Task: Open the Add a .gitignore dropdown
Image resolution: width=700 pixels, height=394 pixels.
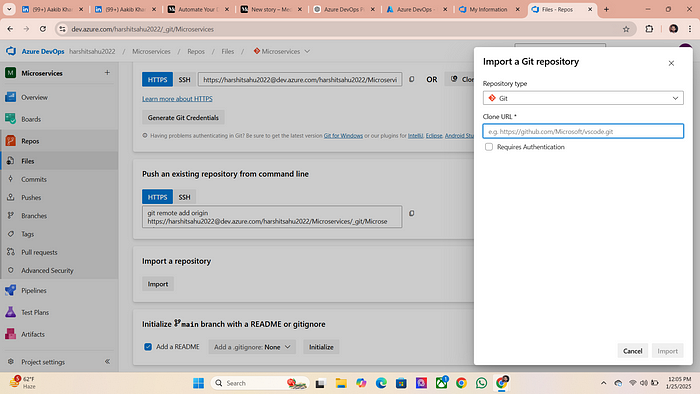Action: pyautogui.click(x=252, y=347)
